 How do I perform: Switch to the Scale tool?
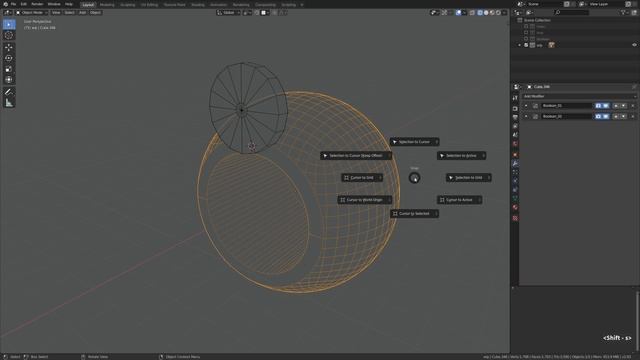[x=9, y=69]
